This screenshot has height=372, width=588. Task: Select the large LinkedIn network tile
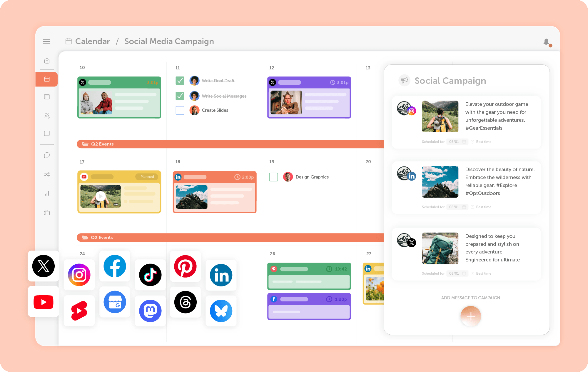tap(221, 275)
